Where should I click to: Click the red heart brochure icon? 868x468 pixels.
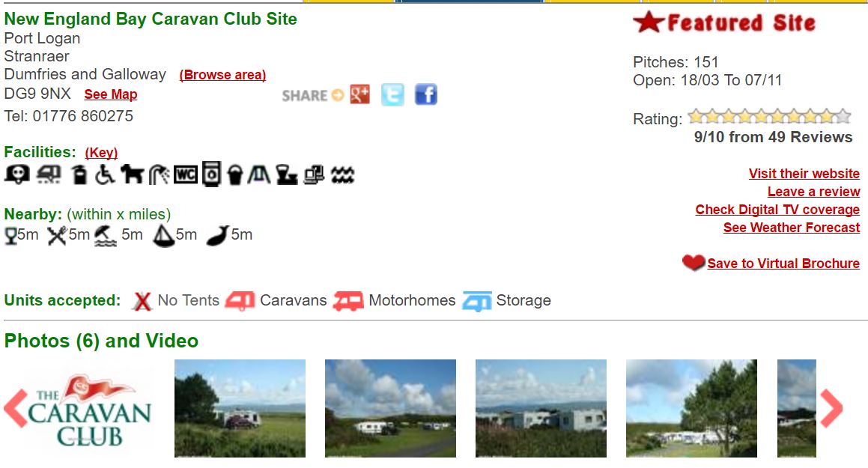click(x=694, y=263)
